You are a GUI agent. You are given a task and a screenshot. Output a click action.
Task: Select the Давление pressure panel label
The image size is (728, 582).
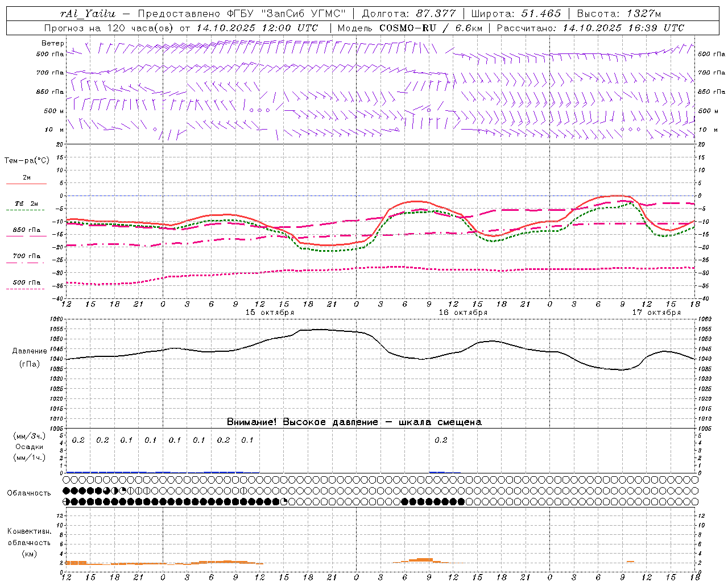pyautogui.click(x=29, y=351)
